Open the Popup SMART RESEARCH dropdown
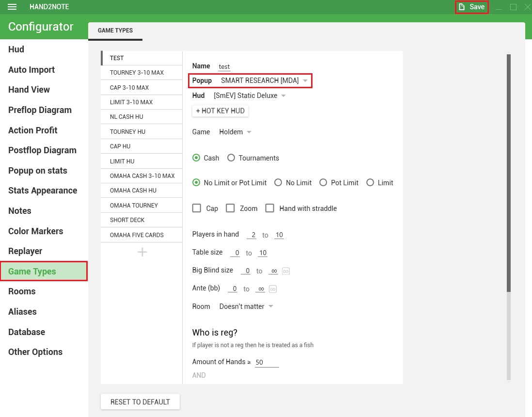 (264, 80)
